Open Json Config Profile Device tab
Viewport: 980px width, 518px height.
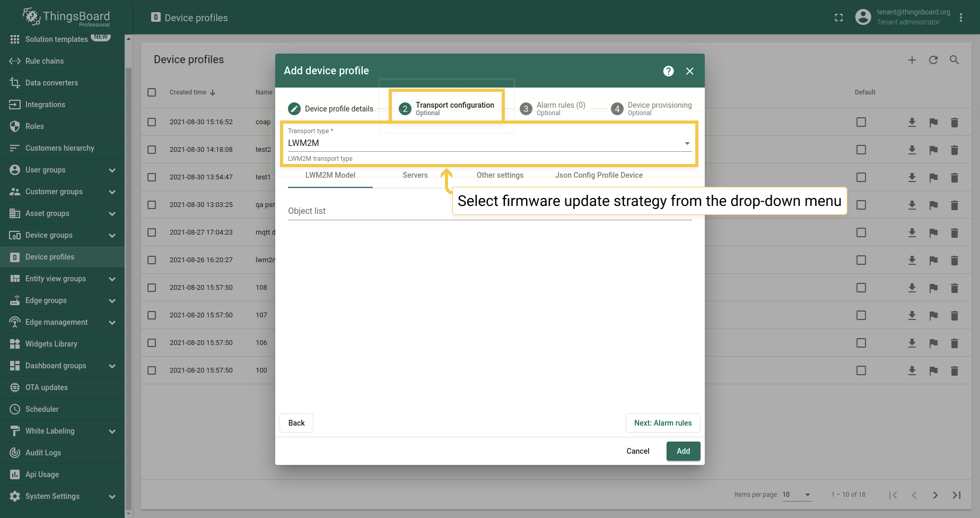point(599,175)
